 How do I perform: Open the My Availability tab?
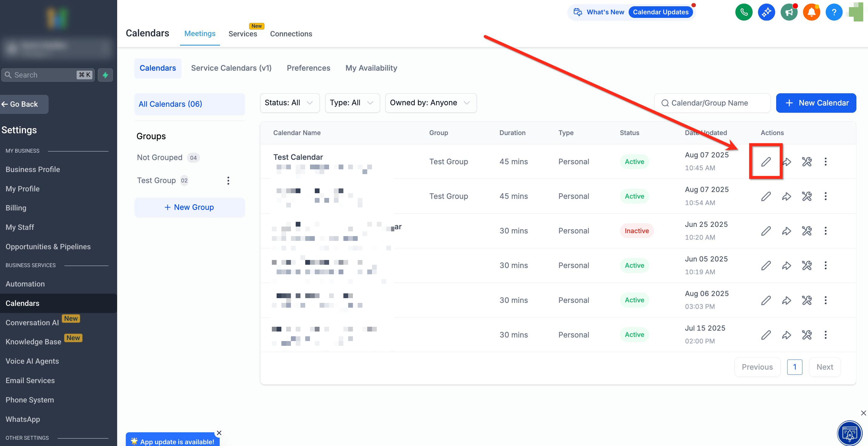tap(371, 68)
